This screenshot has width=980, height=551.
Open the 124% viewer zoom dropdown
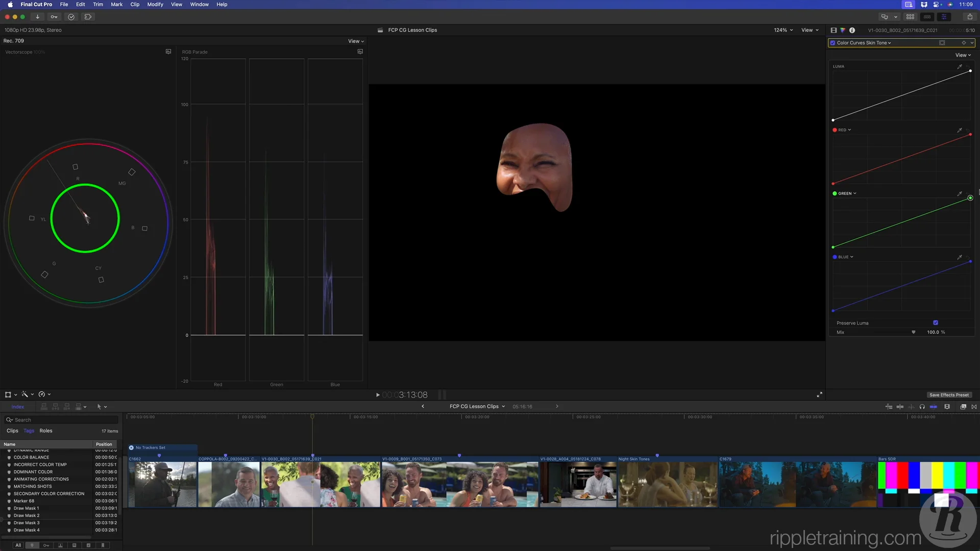tap(783, 30)
